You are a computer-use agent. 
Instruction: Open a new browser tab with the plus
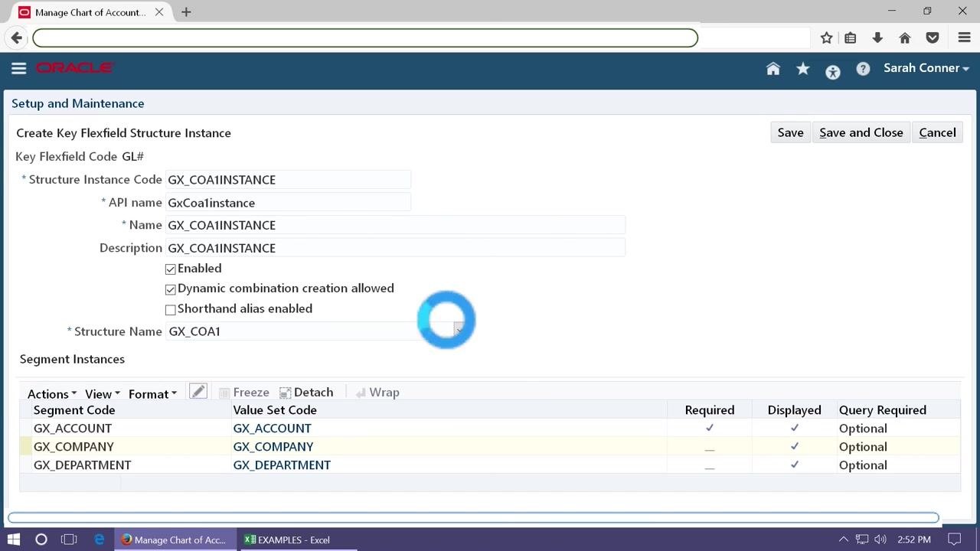click(x=186, y=12)
